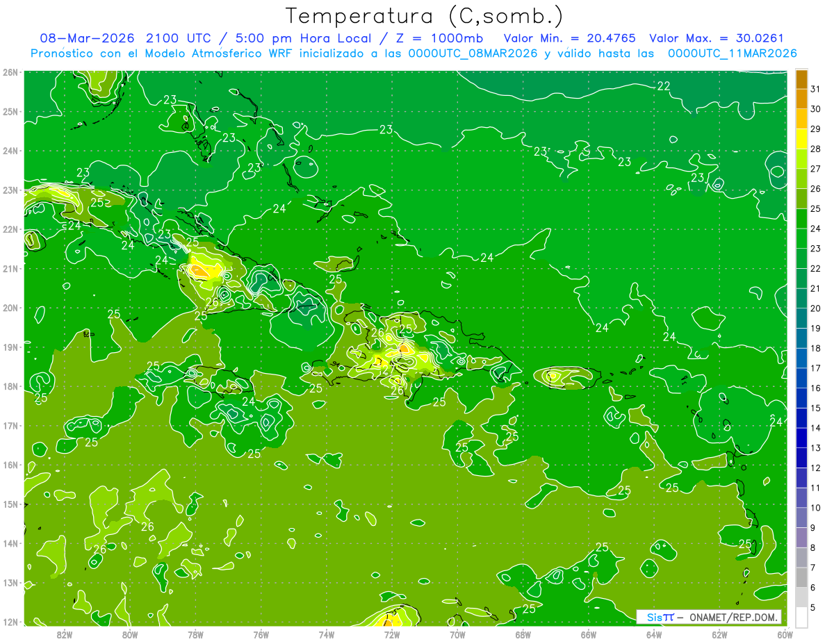Screen dimensions: 834x644
Task: Click the latitude label "26N"
Action: [x=11, y=72]
